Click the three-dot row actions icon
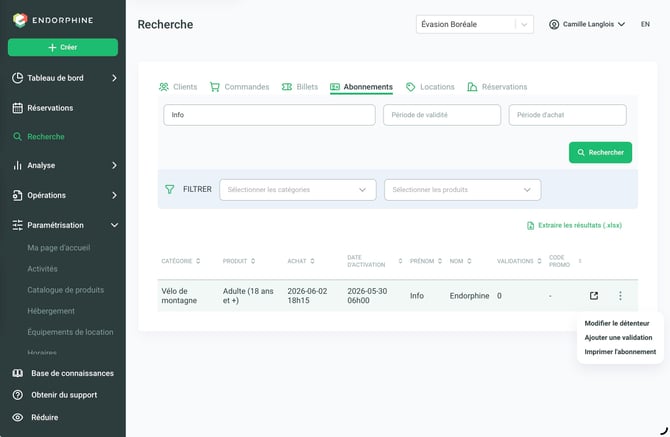 coord(620,296)
